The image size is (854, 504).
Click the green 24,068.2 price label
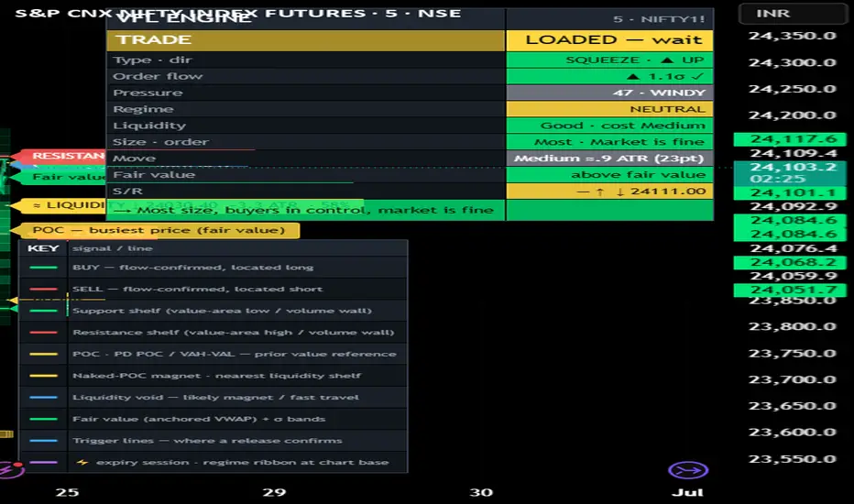pos(790,262)
